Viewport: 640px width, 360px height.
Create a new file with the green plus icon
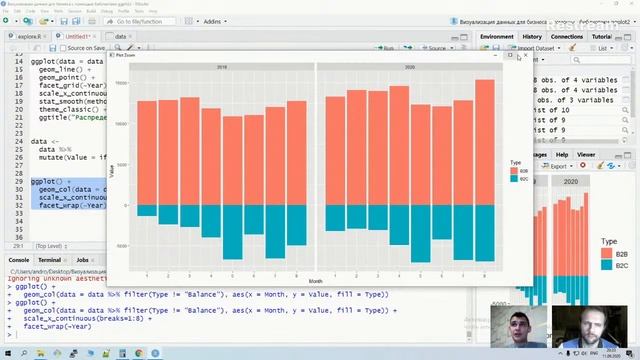click(6, 21)
